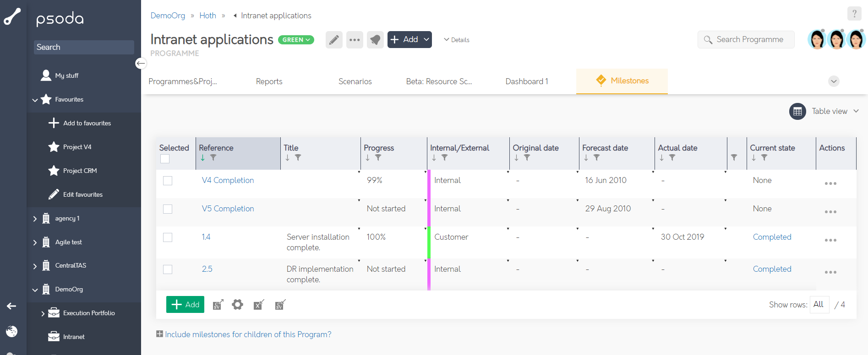The width and height of the screenshot is (868, 355).
Task: Tick the checkbox for V5 Completion row
Action: (168, 209)
